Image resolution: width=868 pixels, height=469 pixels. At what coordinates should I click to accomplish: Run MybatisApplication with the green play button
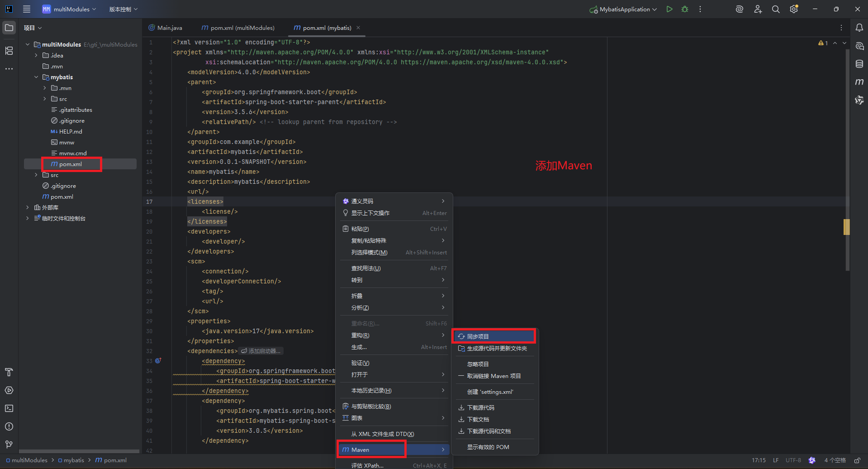[669, 9]
